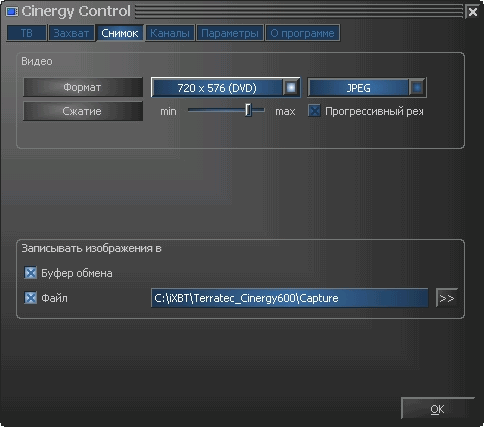The width and height of the screenshot is (484, 427).
Task: Go to the Каналы tab
Action: [x=170, y=33]
